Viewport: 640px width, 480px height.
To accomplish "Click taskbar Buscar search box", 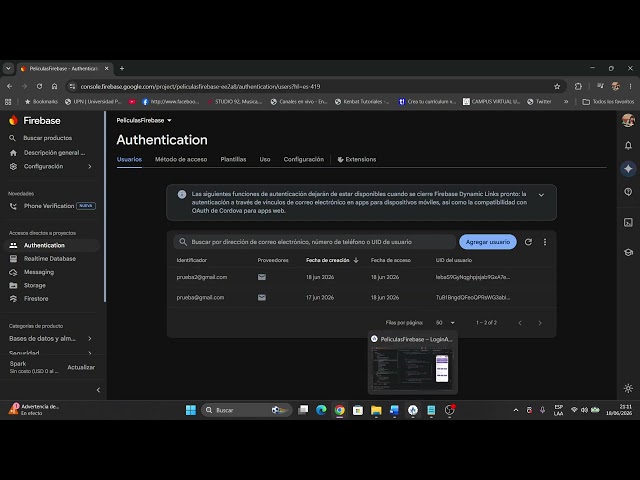I will click(x=247, y=410).
